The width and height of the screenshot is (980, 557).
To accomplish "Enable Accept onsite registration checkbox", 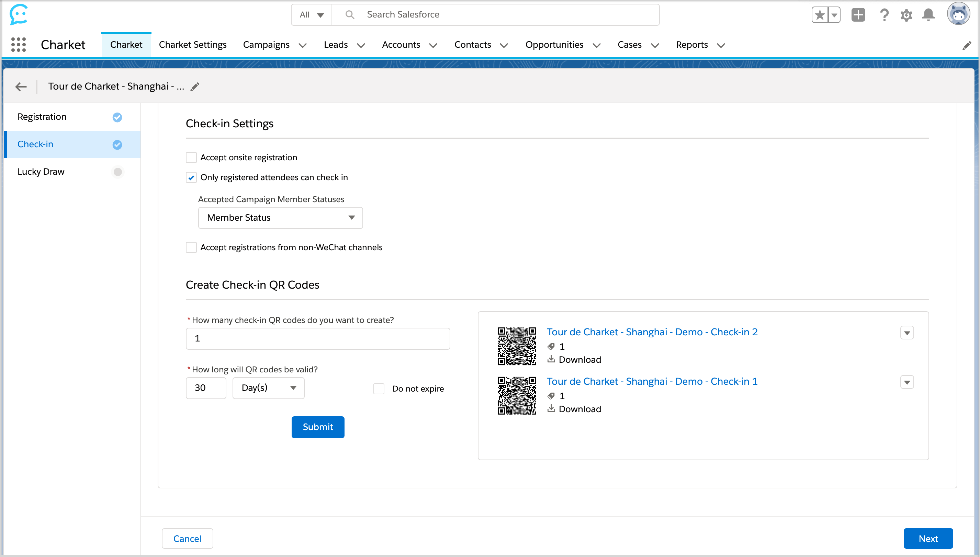I will 191,158.
